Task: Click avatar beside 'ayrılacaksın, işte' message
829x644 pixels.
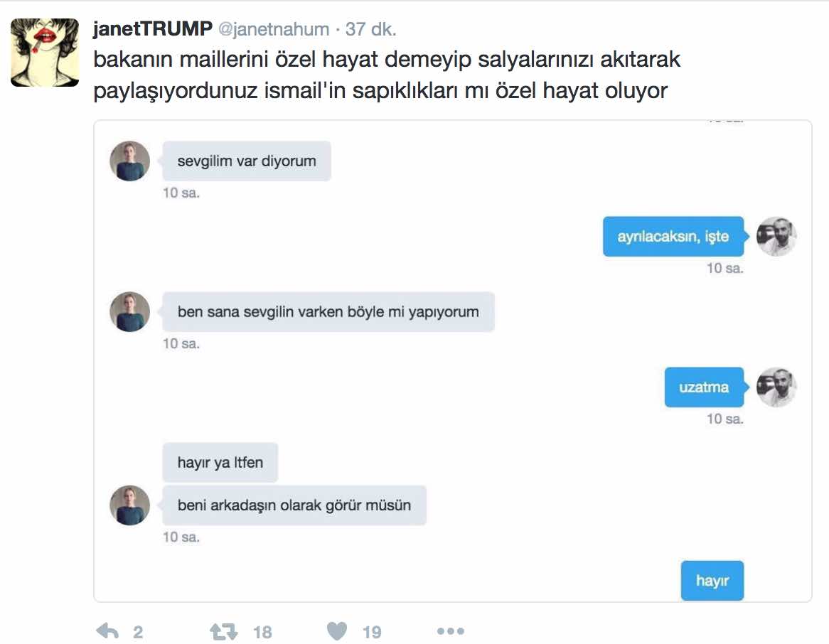Action: pos(776,236)
